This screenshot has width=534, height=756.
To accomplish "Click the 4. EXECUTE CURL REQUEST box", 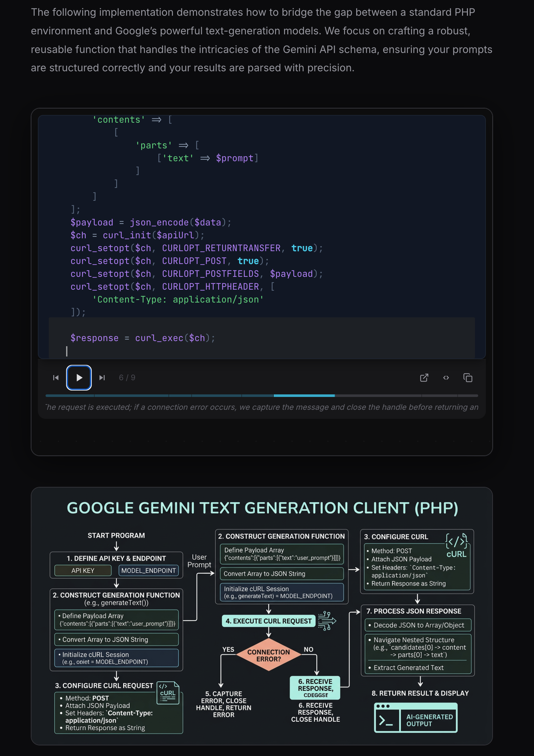I will tap(269, 621).
